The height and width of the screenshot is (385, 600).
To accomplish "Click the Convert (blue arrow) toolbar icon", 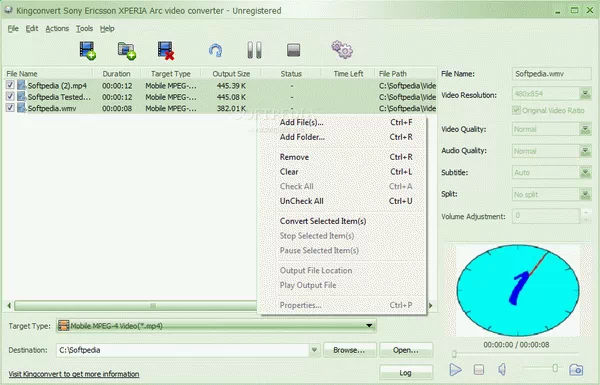I will (216, 51).
